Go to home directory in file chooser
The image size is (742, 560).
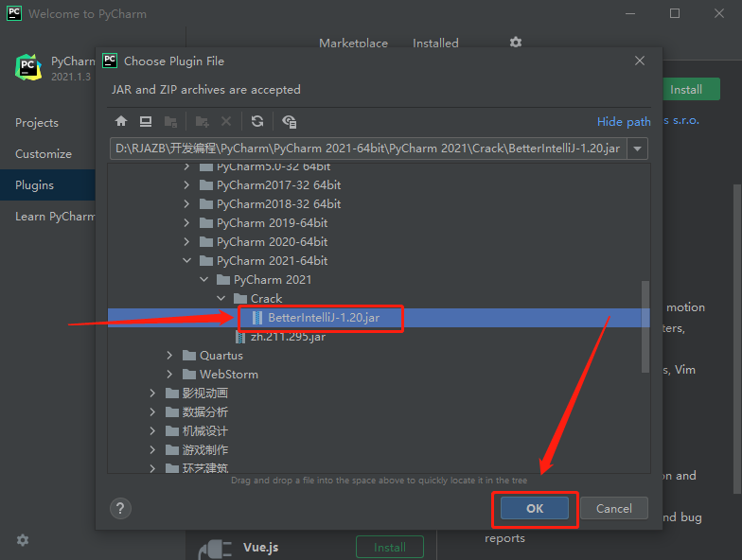pos(121,121)
